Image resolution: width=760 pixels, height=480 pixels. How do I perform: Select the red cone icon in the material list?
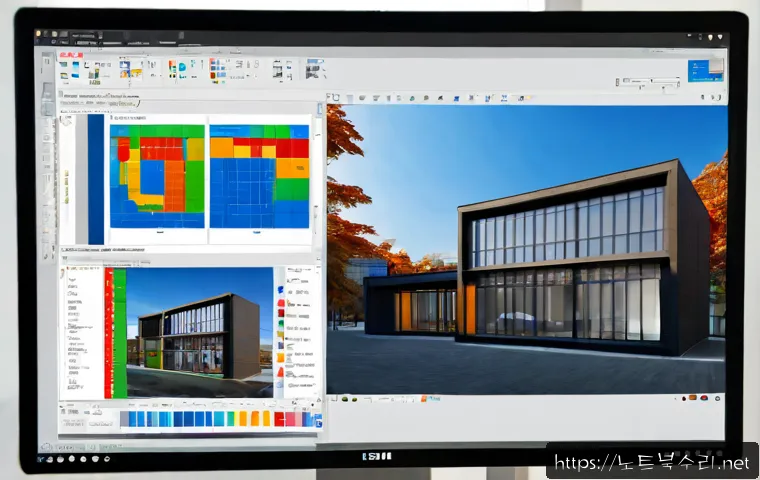click(x=280, y=372)
